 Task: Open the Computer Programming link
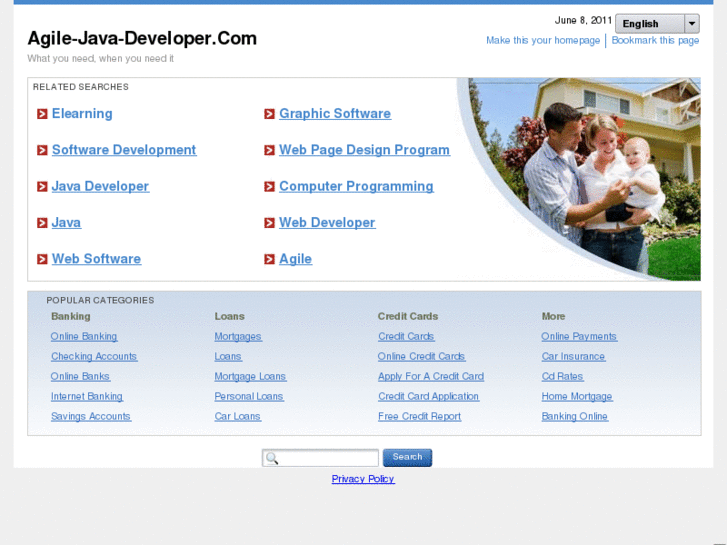[356, 186]
